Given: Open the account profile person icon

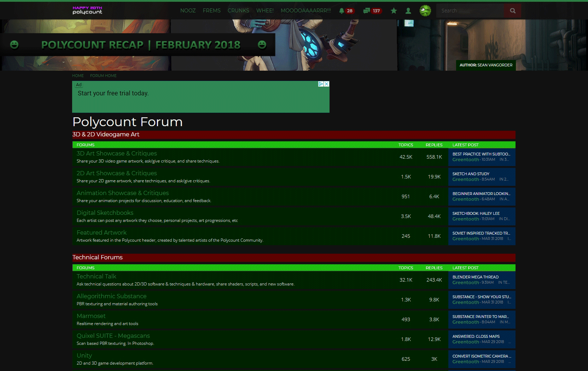Looking at the screenshot, I should pos(408,11).
